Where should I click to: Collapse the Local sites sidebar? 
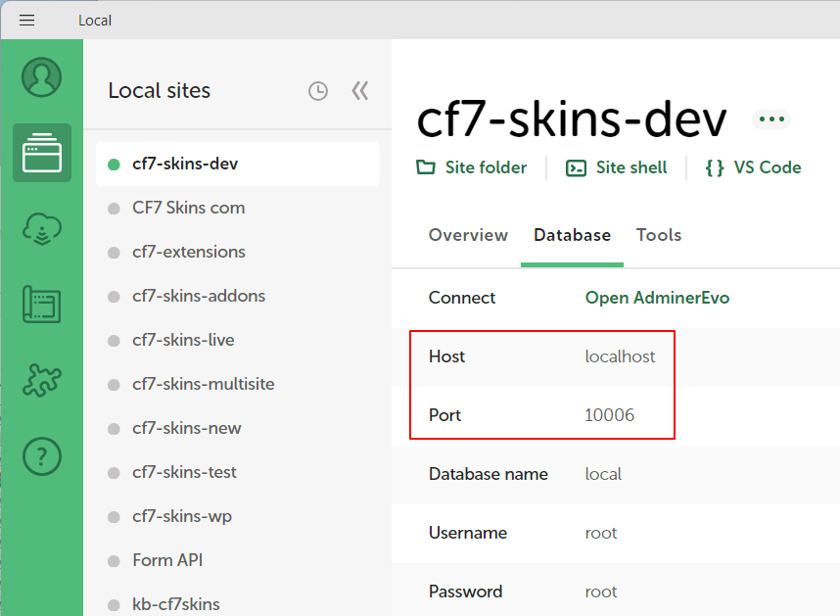pyautogui.click(x=359, y=91)
